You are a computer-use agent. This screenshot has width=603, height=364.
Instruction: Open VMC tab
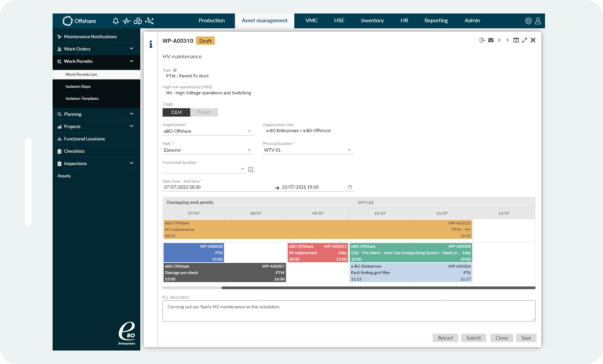point(312,21)
